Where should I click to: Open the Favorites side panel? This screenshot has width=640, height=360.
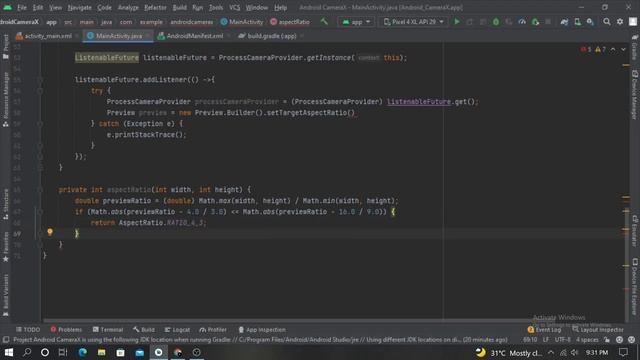click(x=6, y=247)
